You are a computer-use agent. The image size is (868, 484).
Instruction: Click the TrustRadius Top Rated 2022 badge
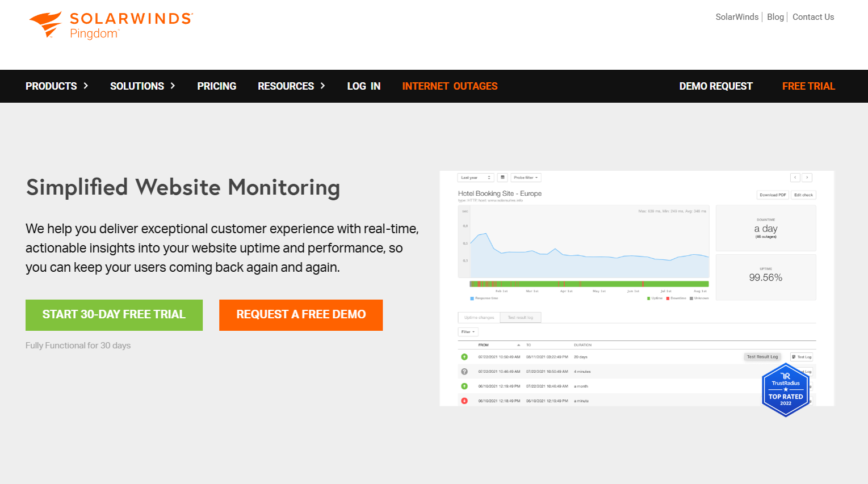click(785, 390)
